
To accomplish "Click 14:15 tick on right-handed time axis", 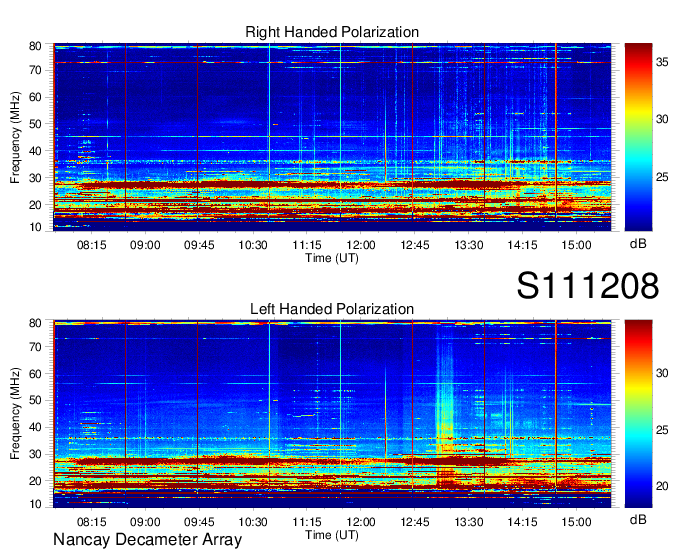I will pyautogui.click(x=522, y=245).
